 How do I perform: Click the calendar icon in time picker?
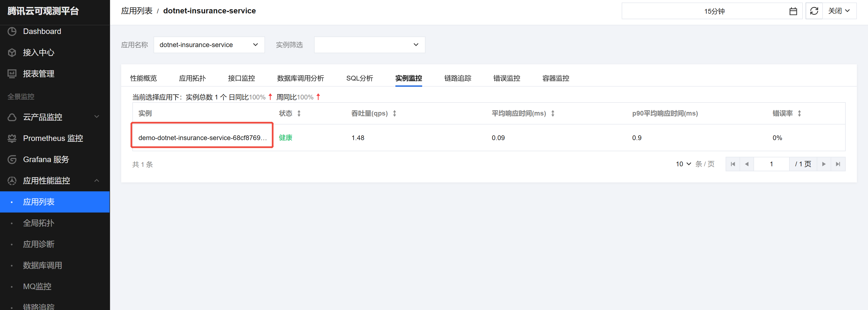click(793, 11)
